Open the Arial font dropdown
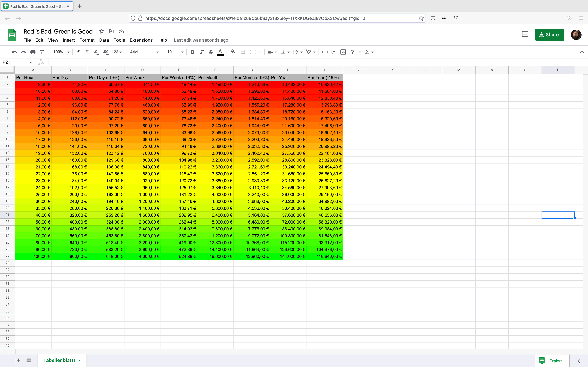Viewport: 588px width, 367px height. tap(144, 52)
